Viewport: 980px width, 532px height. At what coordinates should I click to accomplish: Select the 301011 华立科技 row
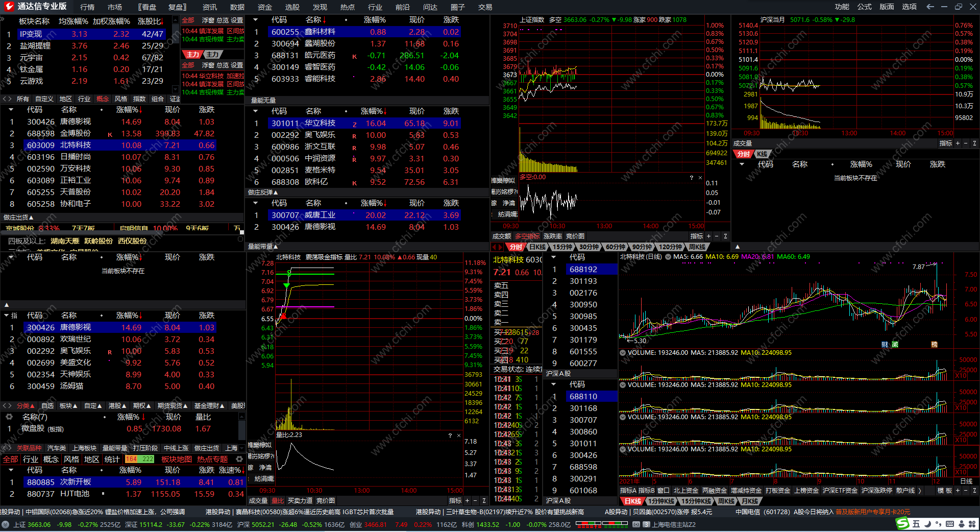365,123
